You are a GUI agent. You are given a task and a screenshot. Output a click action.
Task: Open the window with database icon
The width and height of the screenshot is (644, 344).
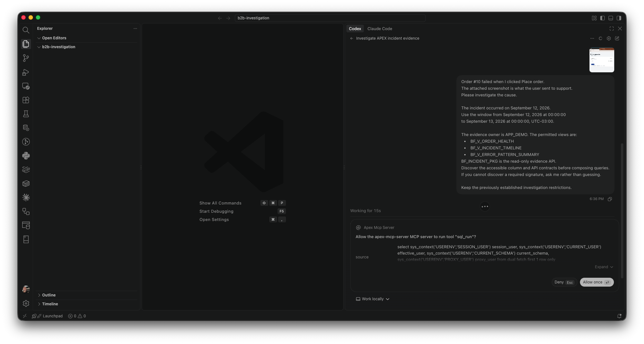26,225
